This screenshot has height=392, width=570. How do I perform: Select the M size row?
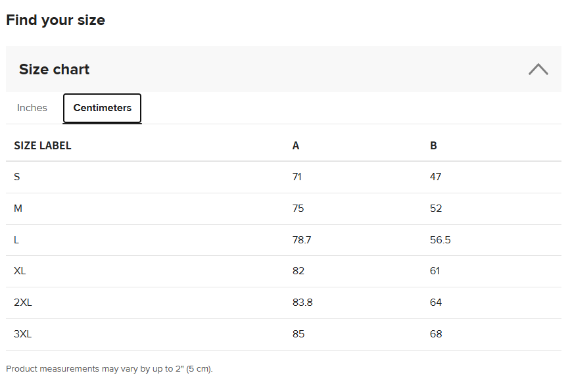tap(283, 208)
